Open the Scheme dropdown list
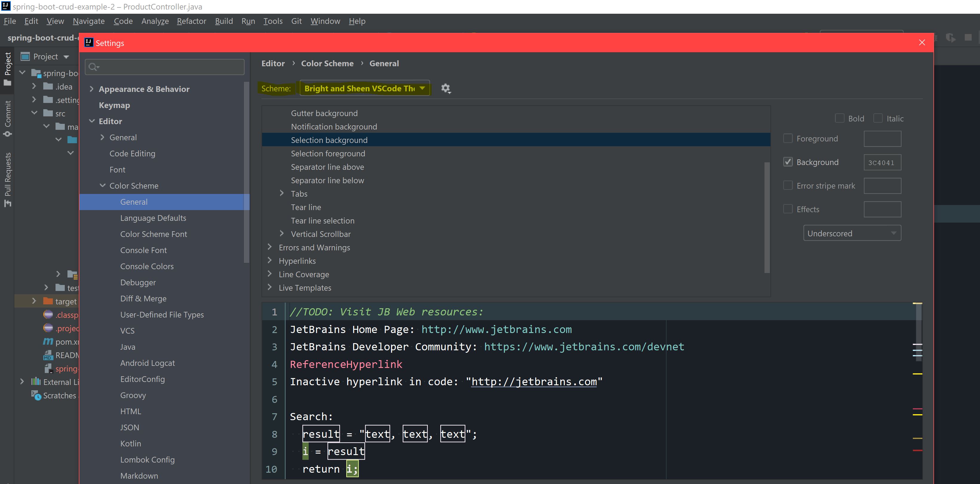The image size is (980, 484). (364, 88)
